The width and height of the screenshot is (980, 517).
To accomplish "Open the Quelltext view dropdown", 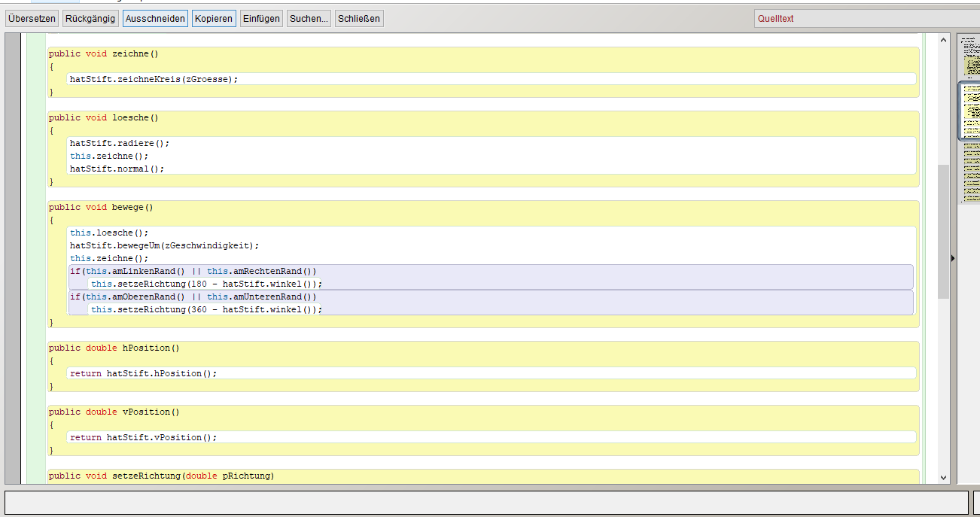I will (866, 19).
